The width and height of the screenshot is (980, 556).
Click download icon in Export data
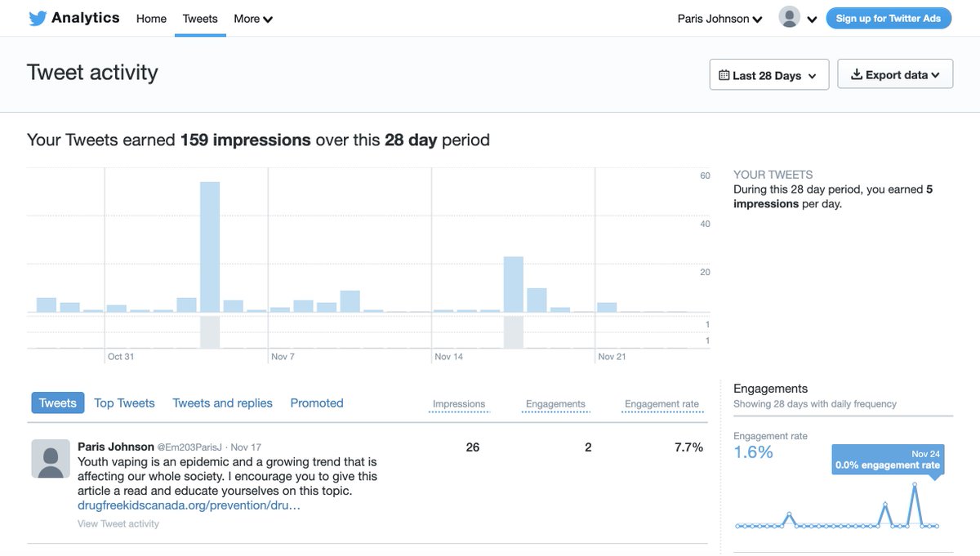(x=856, y=74)
